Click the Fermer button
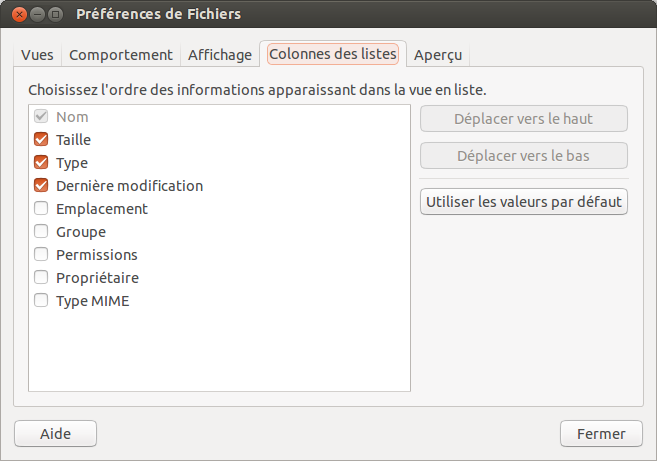This screenshot has width=657, height=461. [601, 434]
